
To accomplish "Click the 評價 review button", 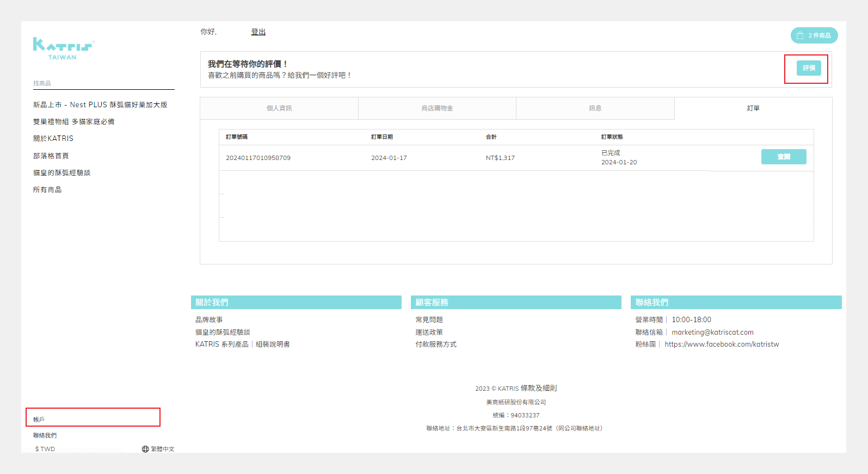I will click(x=809, y=68).
